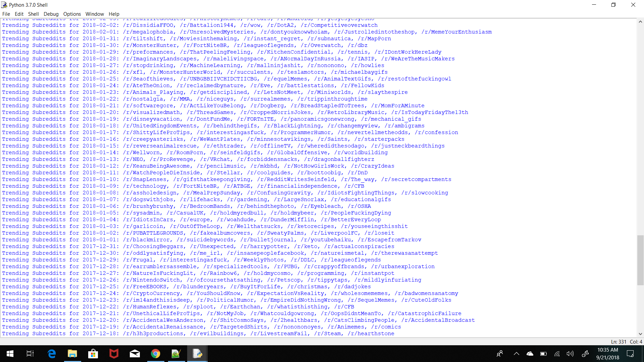Click /r/blackmirror on the 2018-01-01 line
The image size is (644, 362).
[146, 240]
